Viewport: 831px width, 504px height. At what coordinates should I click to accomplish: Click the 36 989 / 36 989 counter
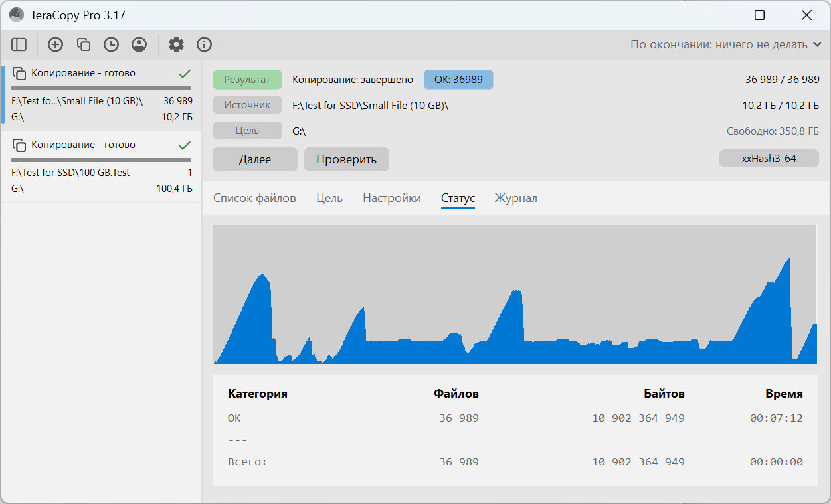pyautogui.click(x=782, y=80)
